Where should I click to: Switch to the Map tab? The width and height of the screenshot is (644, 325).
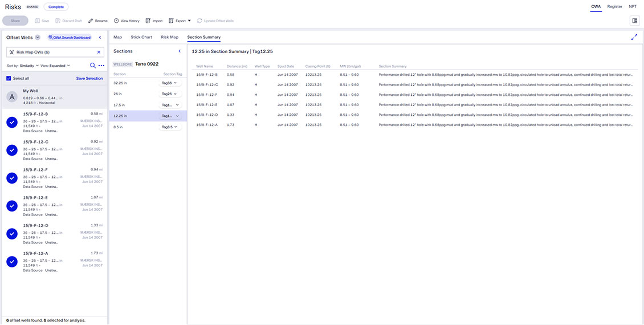tap(118, 37)
